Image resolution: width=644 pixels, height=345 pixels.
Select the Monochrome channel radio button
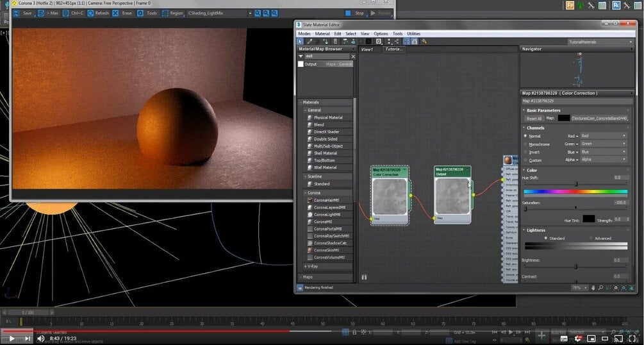pos(526,144)
